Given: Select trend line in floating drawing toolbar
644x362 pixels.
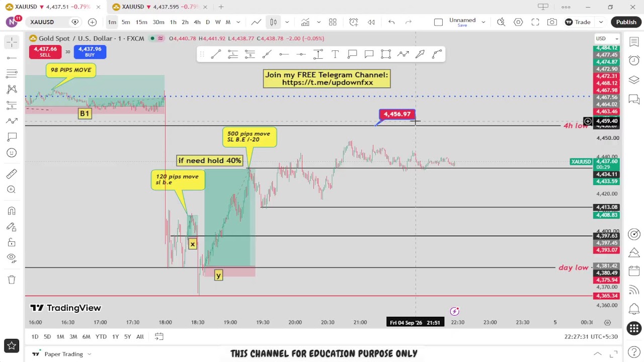Looking at the screenshot, I should [216, 54].
